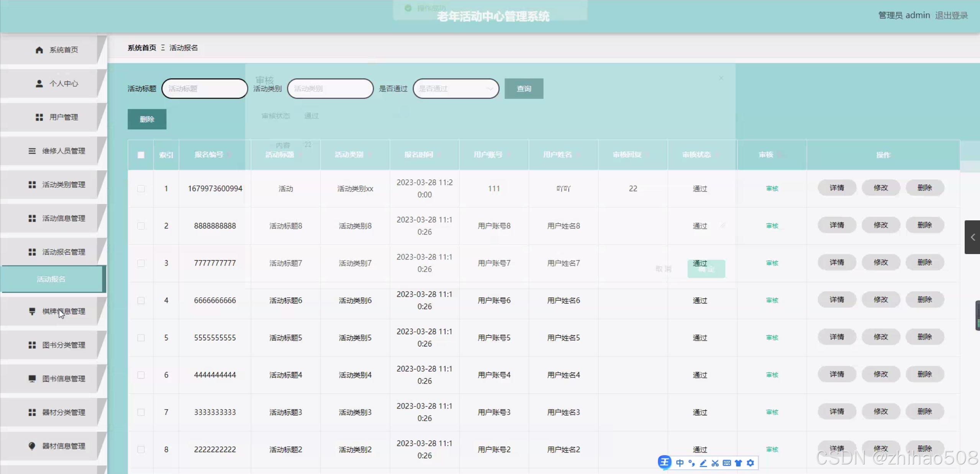
Task: Click the list icon beside 维修人员管理
Action: click(x=32, y=151)
